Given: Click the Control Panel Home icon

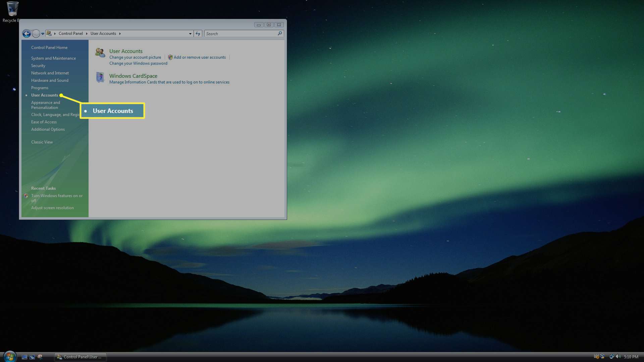Looking at the screenshot, I should 50,47.
